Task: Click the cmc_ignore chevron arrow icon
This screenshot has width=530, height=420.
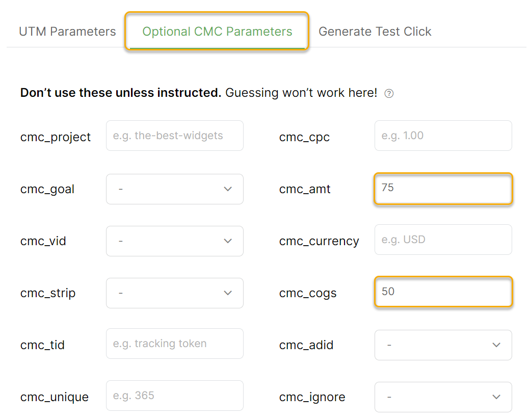Action: 496,397
